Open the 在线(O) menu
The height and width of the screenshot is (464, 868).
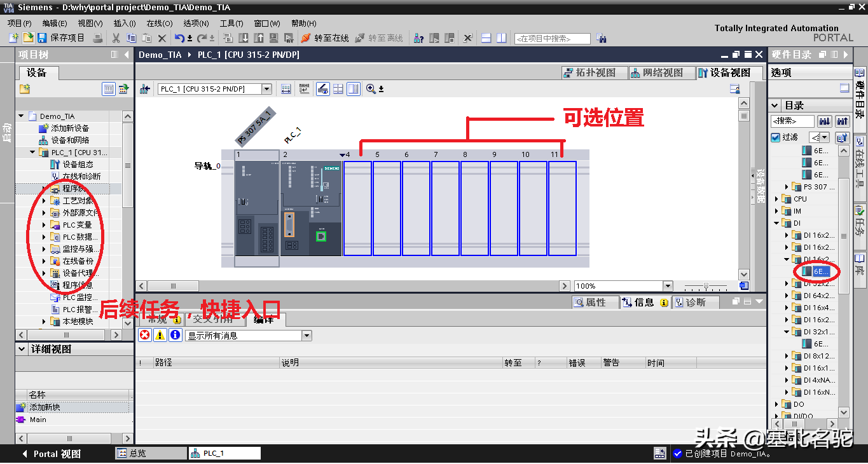point(159,23)
